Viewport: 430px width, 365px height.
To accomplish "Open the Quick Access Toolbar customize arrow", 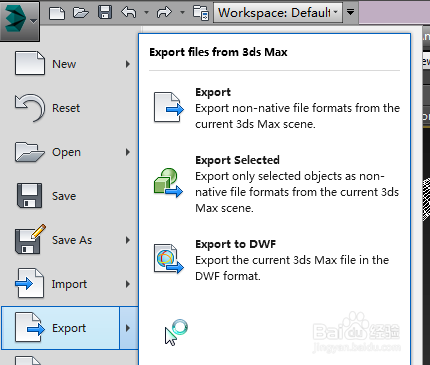I will pos(350,12).
